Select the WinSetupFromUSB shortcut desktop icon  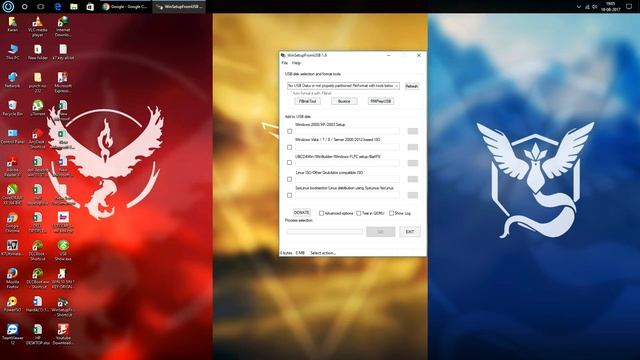[63, 307]
